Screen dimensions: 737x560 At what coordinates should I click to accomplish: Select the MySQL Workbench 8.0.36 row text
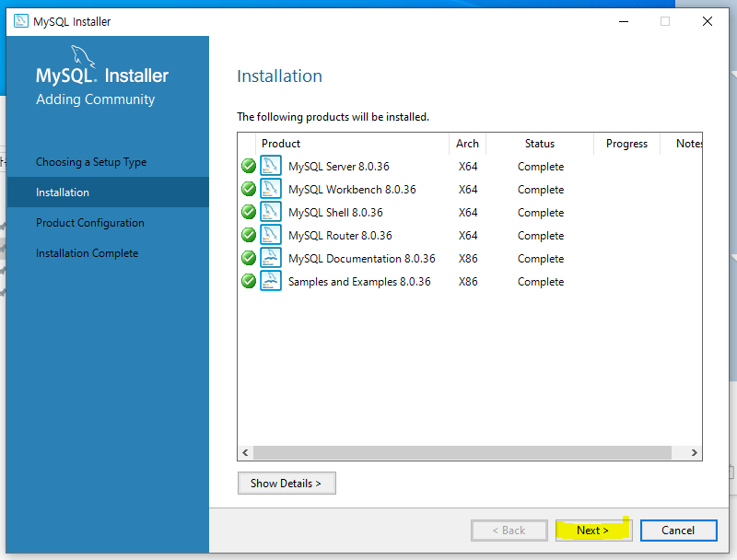tap(352, 190)
